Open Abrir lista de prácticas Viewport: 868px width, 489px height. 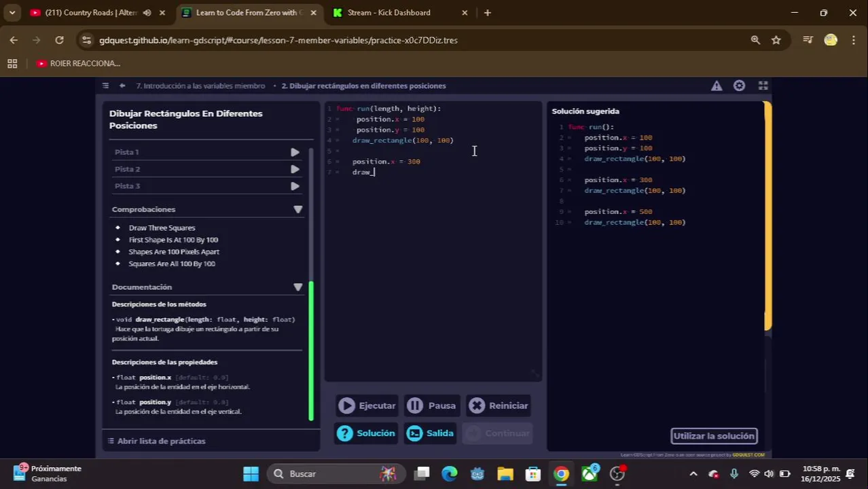[156, 441]
